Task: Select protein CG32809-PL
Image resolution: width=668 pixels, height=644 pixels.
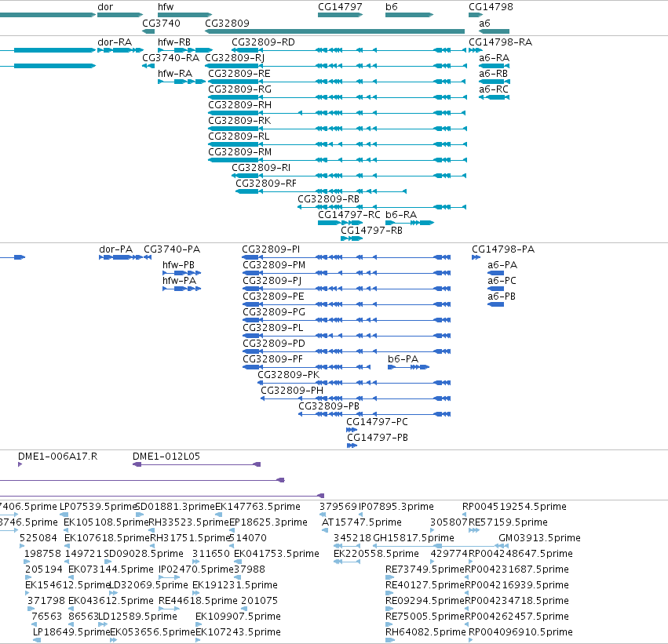Action: click(273, 328)
